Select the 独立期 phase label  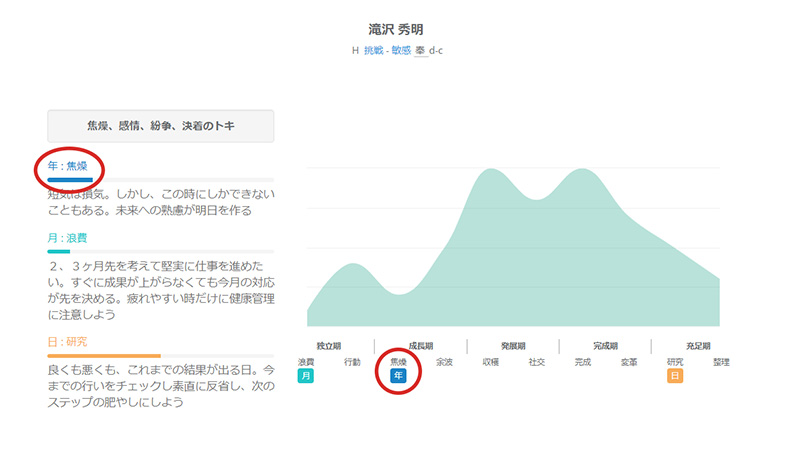329,346
